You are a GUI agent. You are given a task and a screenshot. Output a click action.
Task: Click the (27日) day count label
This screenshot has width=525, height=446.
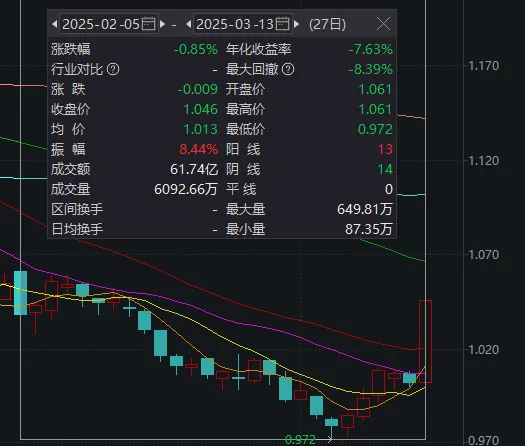(x=327, y=24)
